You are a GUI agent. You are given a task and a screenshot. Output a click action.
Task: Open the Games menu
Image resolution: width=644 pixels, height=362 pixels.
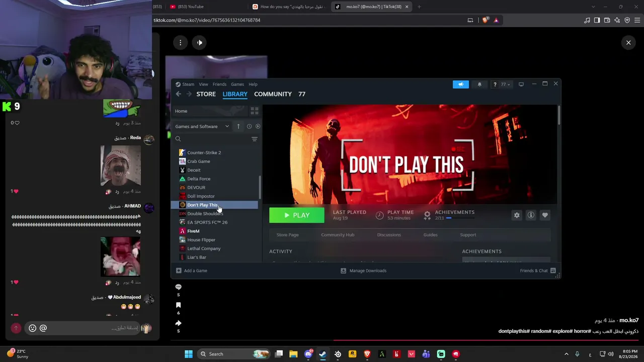click(x=237, y=84)
